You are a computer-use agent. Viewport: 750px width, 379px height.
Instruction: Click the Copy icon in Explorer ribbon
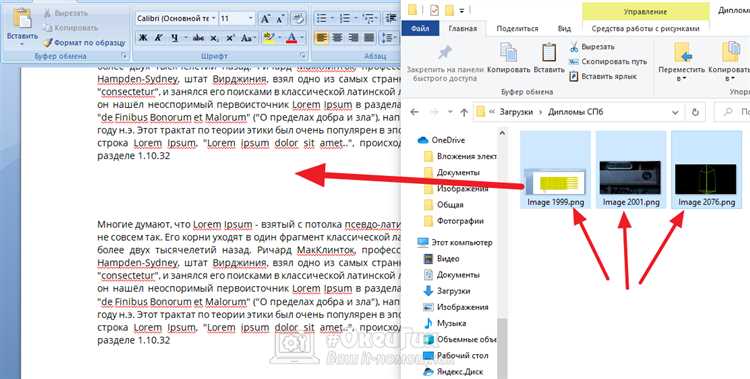point(508,53)
